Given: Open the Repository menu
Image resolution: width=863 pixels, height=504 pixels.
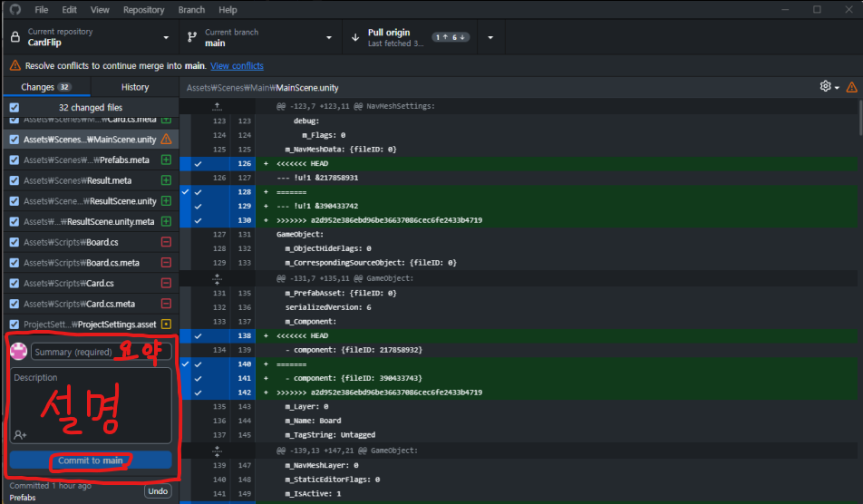Looking at the screenshot, I should [143, 10].
